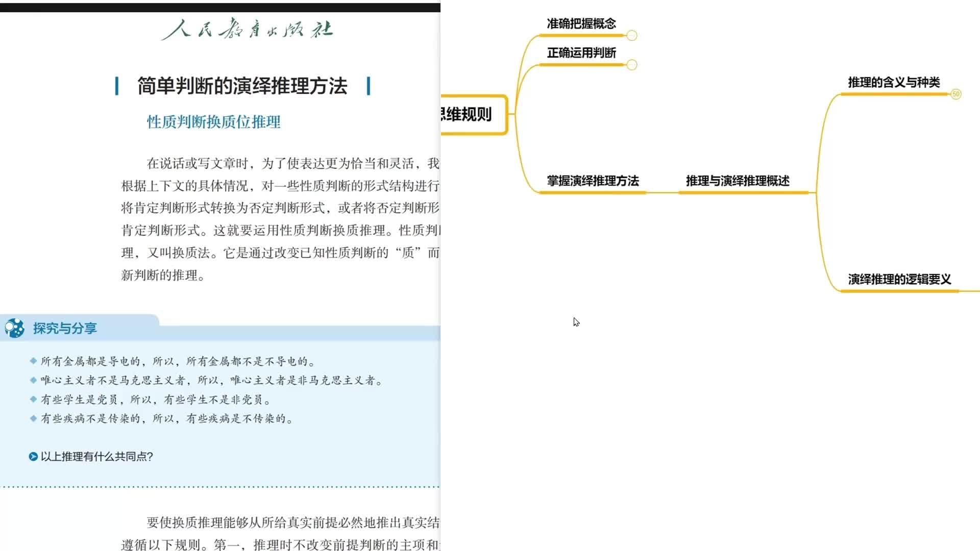
Task: Click the 探究与分享 section icon
Action: pos(15,328)
